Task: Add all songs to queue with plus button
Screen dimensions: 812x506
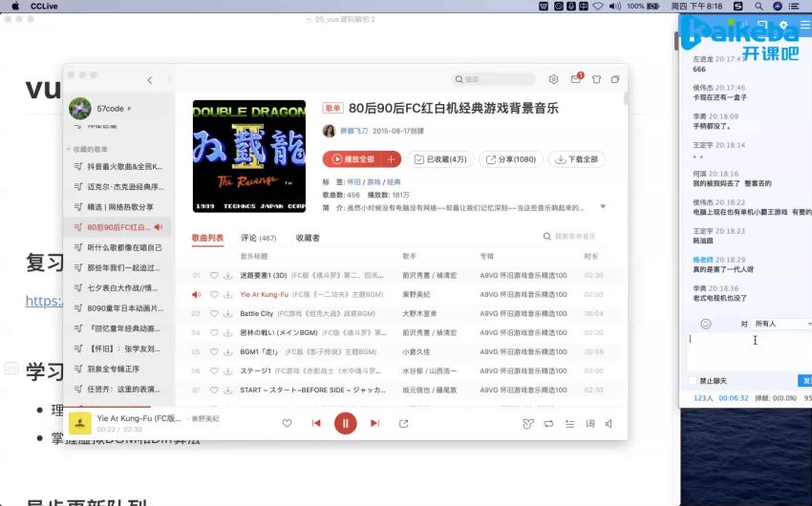Action: [x=392, y=159]
